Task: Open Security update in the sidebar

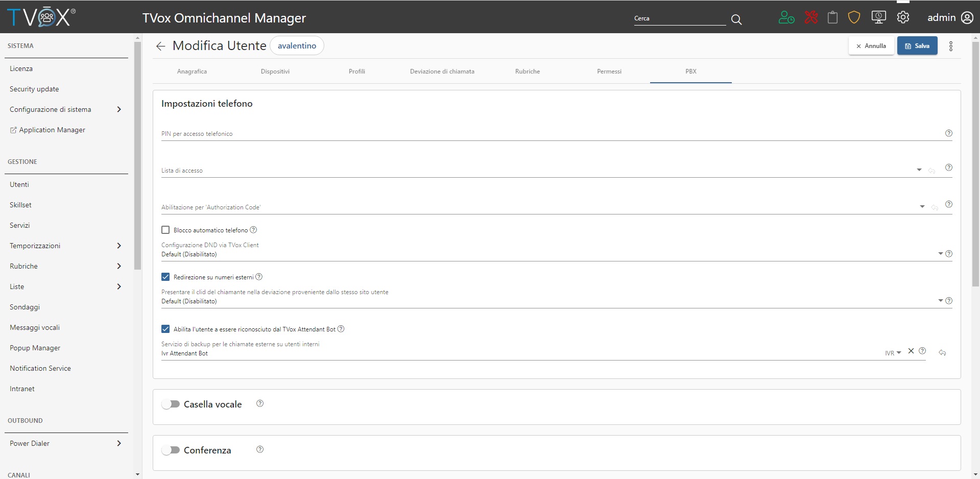Action: click(34, 89)
